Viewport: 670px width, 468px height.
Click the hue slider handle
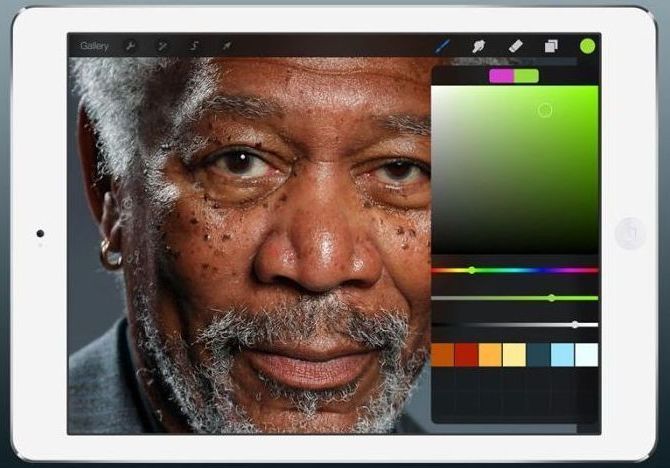click(x=472, y=270)
